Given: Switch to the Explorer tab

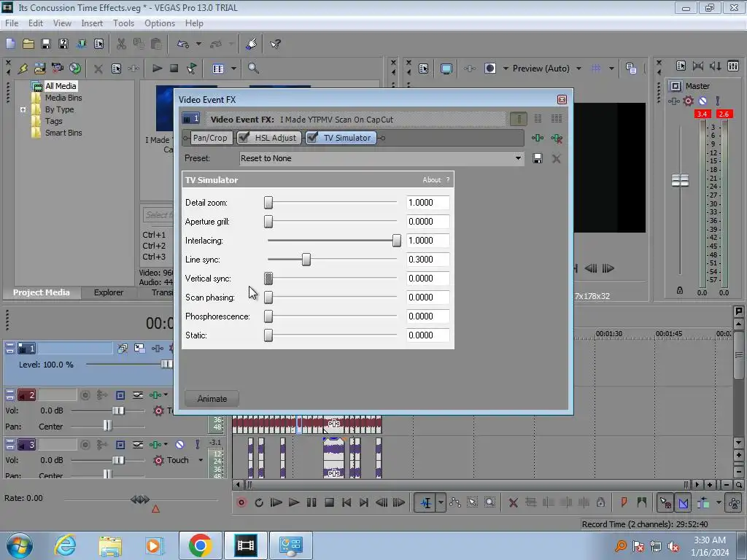Looking at the screenshot, I should (109, 292).
